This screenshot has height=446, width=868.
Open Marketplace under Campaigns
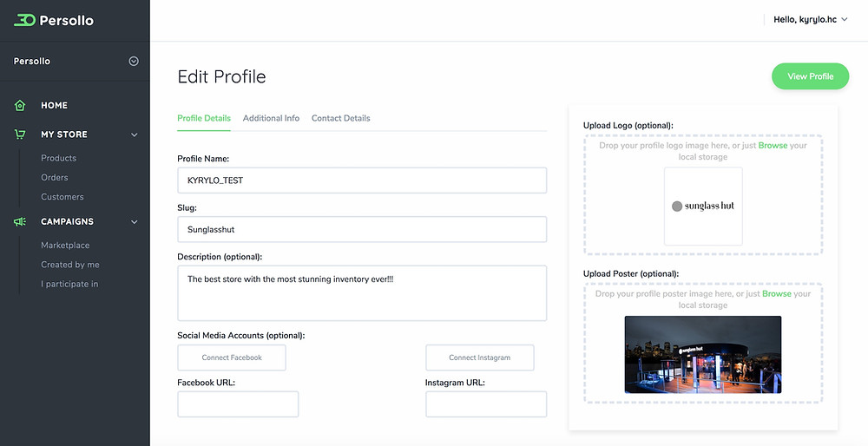coord(65,246)
